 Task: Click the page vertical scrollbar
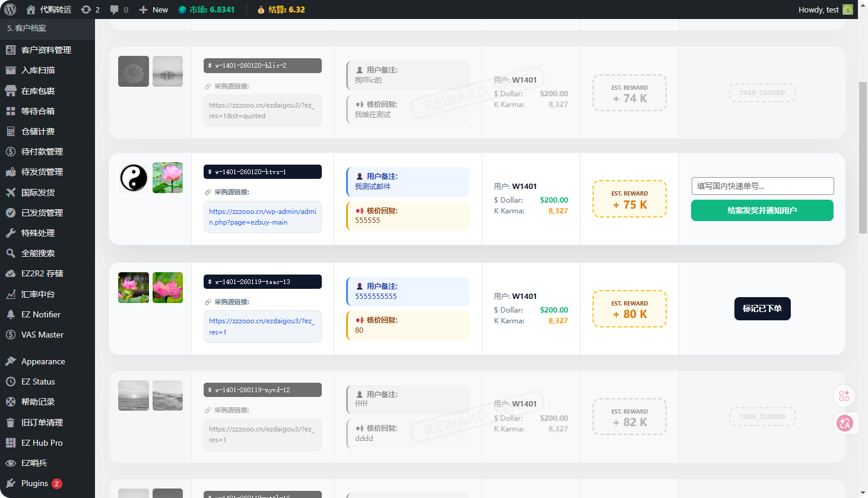tap(863, 157)
